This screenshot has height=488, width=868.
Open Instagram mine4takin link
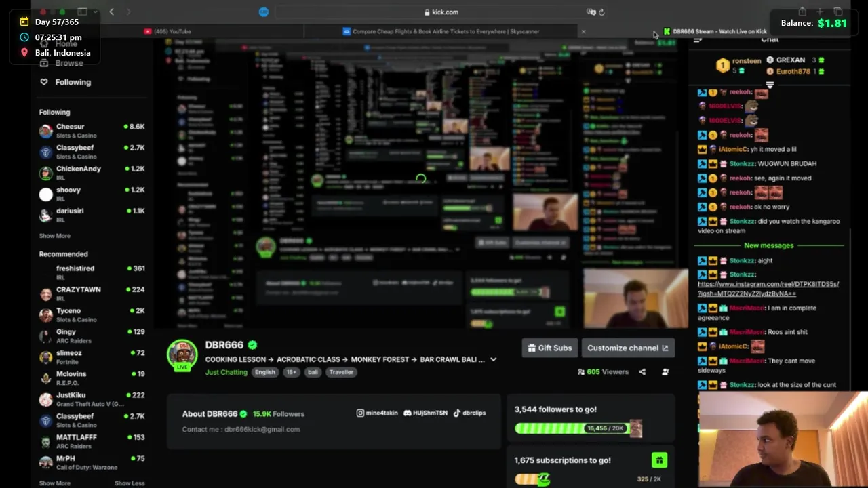click(377, 413)
